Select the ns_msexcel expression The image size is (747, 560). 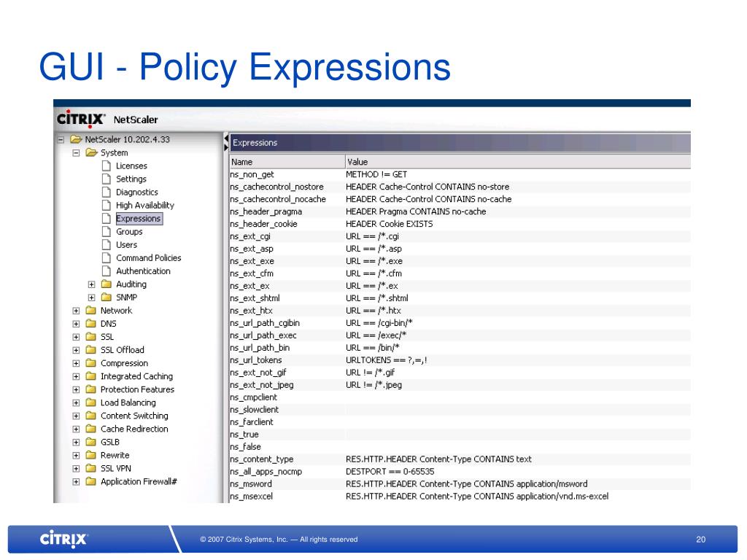(460, 497)
